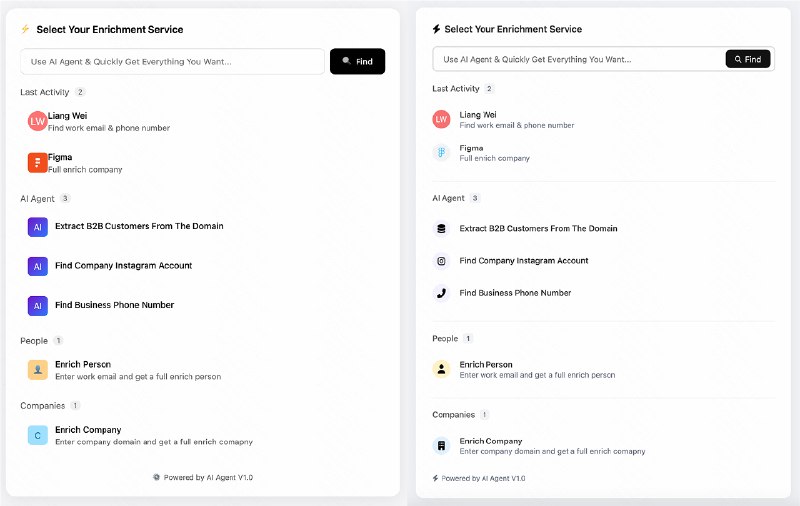Click the gear icon beside Powered by AI Agent
Screen dimensions: 800x506
coord(156,478)
